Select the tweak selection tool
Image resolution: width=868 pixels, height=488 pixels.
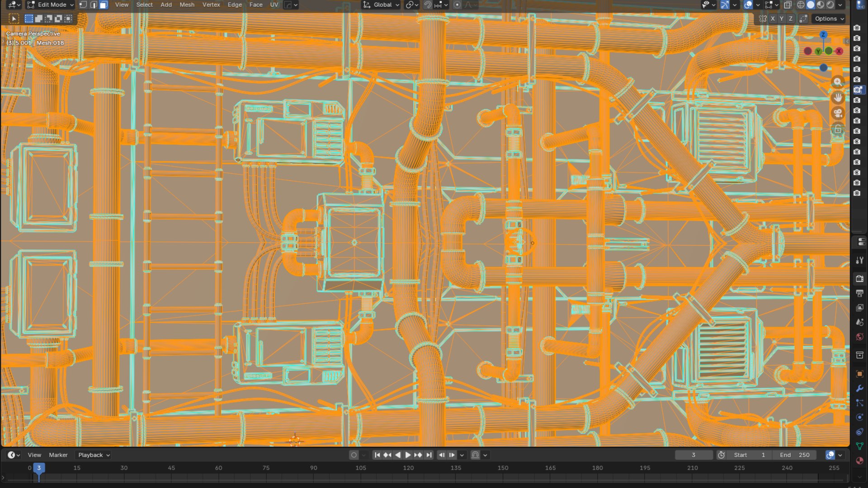click(x=14, y=19)
